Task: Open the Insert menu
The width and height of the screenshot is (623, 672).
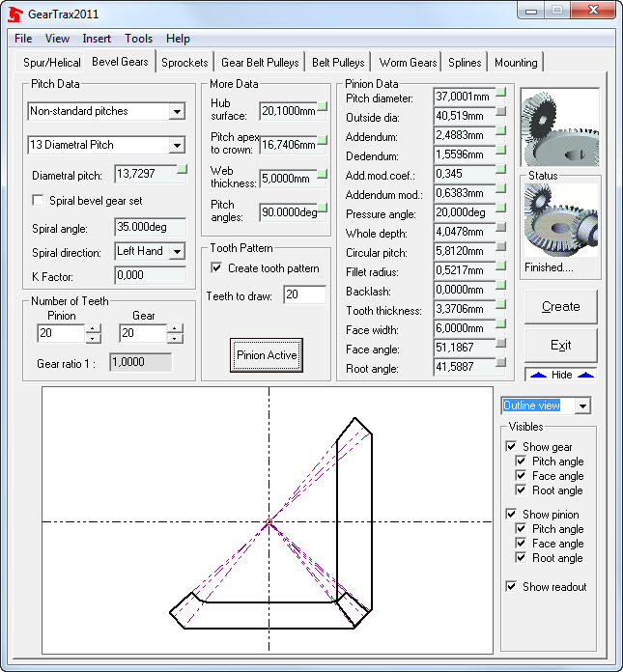Action: [x=97, y=39]
